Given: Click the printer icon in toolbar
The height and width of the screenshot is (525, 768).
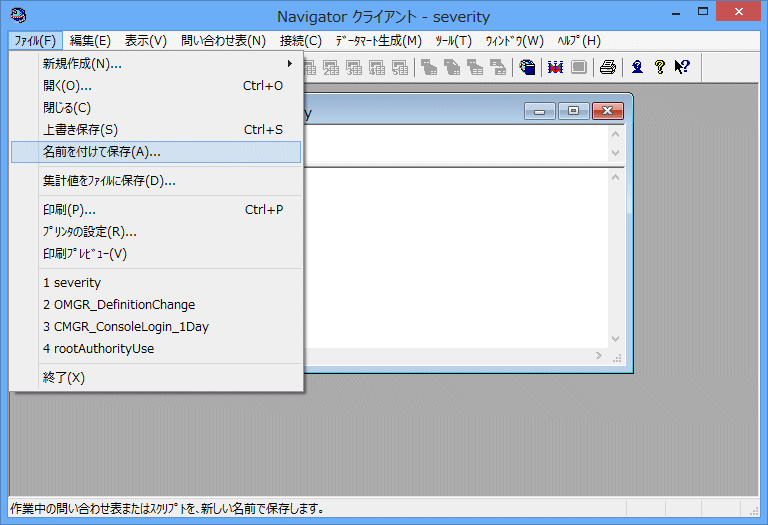Looking at the screenshot, I should (608, 67).
